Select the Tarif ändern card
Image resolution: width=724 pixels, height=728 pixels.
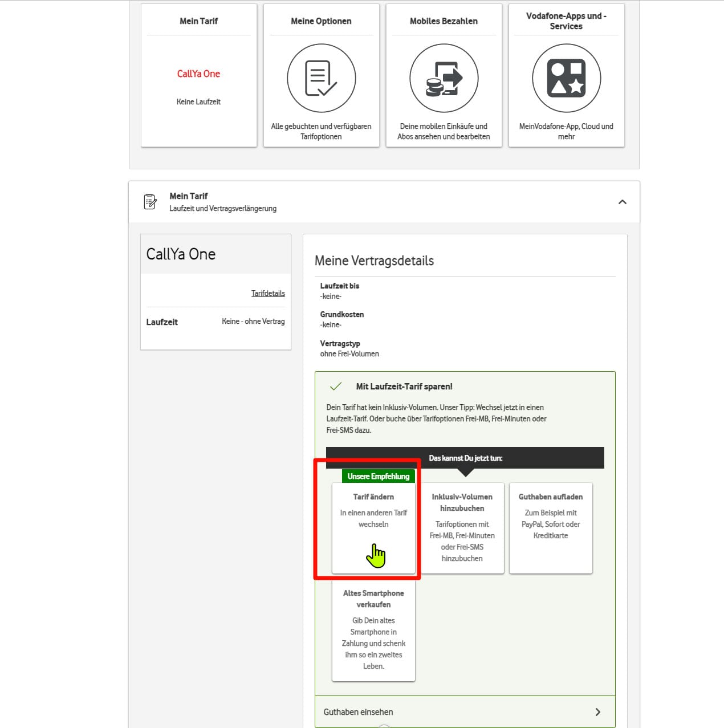(373, 527)
